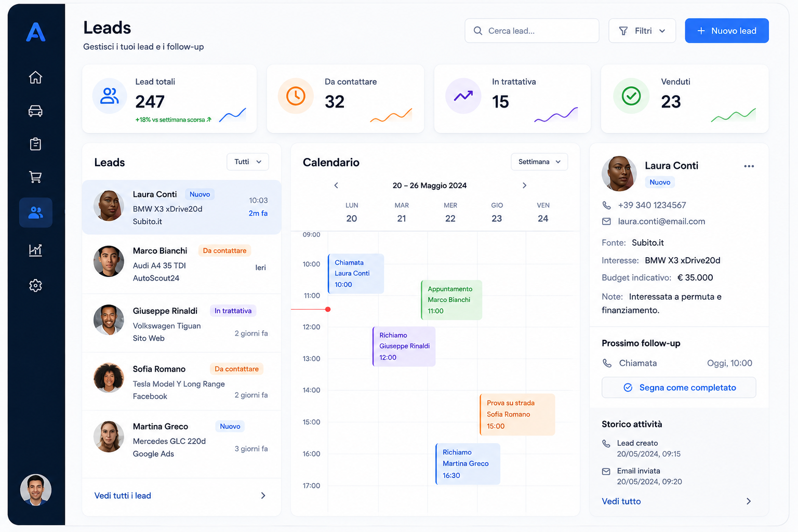The height and width of the screenshot is (532, 798).
Task: Open the analytics chart icon in sidebar
Action: [35, 250]
